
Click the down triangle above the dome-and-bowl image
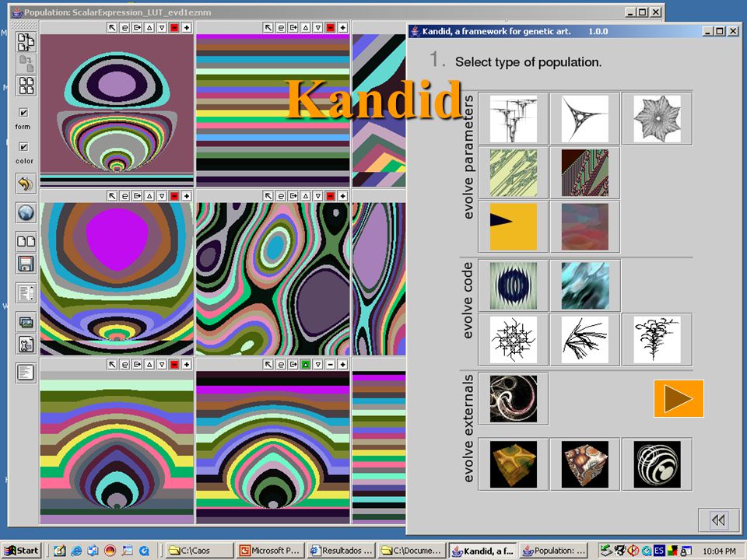click(x=162, y=28)
